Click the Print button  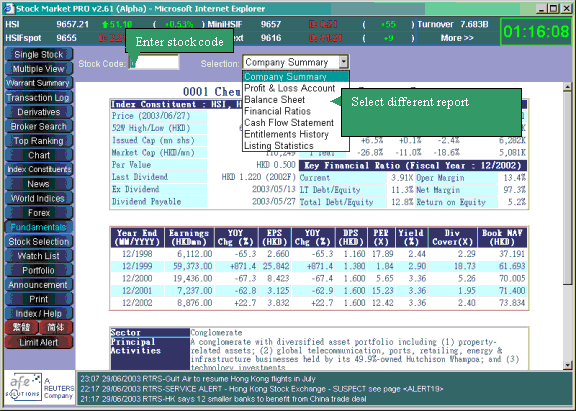pos(39,299)
